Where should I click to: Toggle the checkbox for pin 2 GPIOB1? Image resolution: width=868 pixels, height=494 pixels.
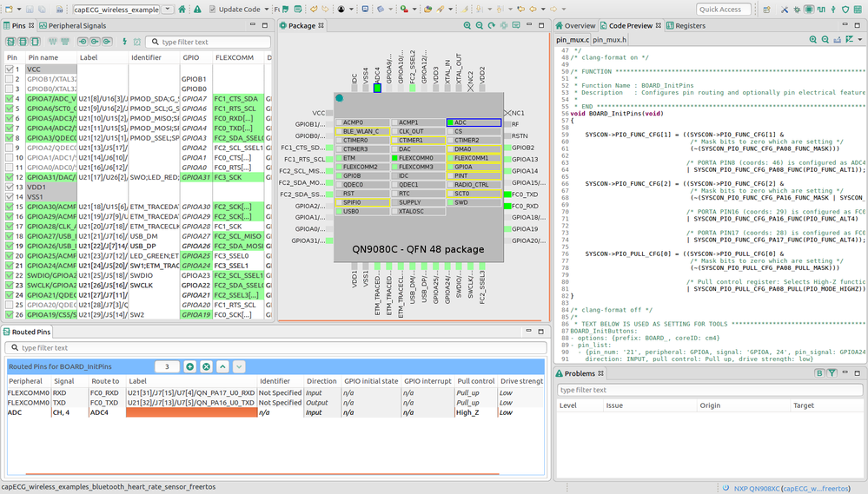pyautogui.click(x=10, y=79)
